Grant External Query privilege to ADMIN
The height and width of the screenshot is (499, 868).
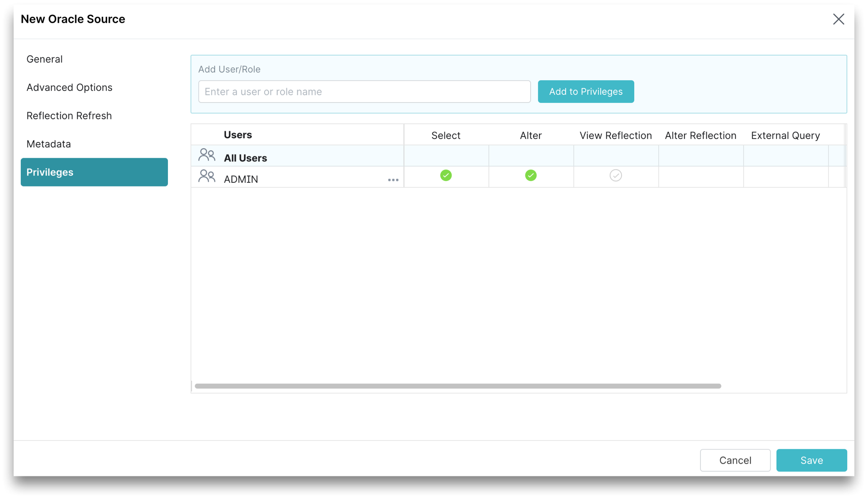(785, 176)
